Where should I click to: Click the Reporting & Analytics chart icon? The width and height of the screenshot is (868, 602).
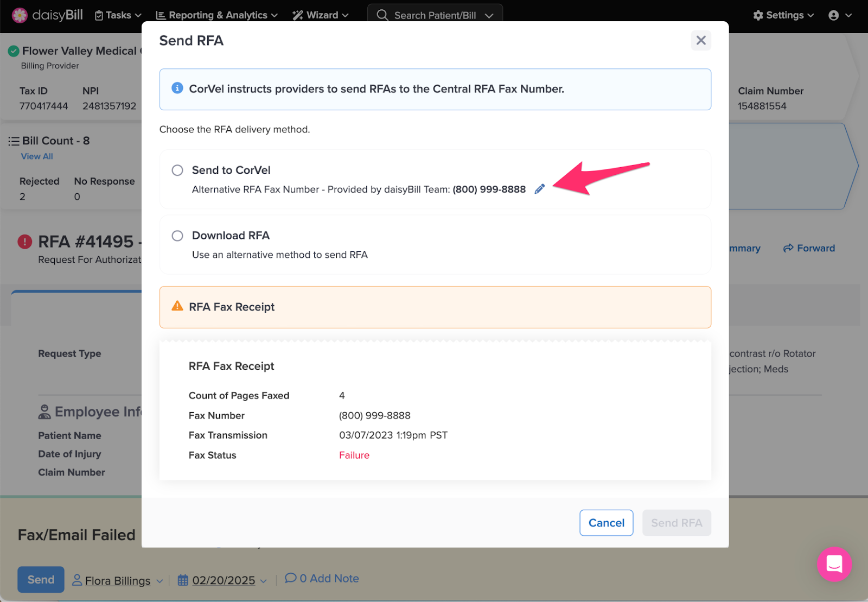coord(161,15)
